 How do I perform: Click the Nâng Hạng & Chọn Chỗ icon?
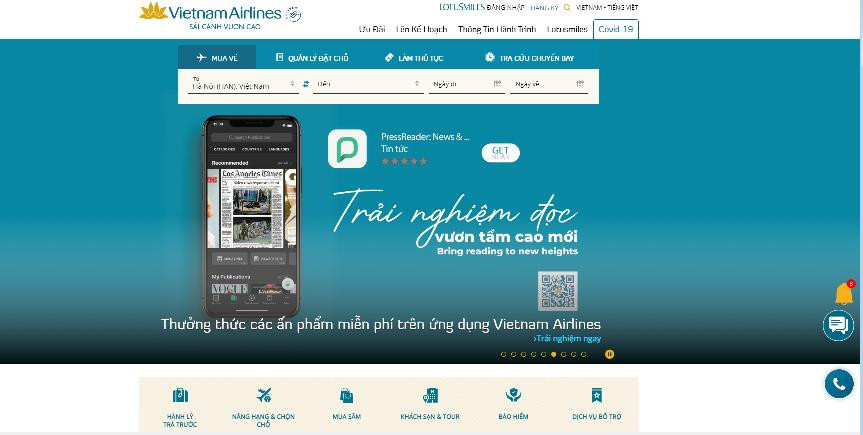(x=264, y=395)
